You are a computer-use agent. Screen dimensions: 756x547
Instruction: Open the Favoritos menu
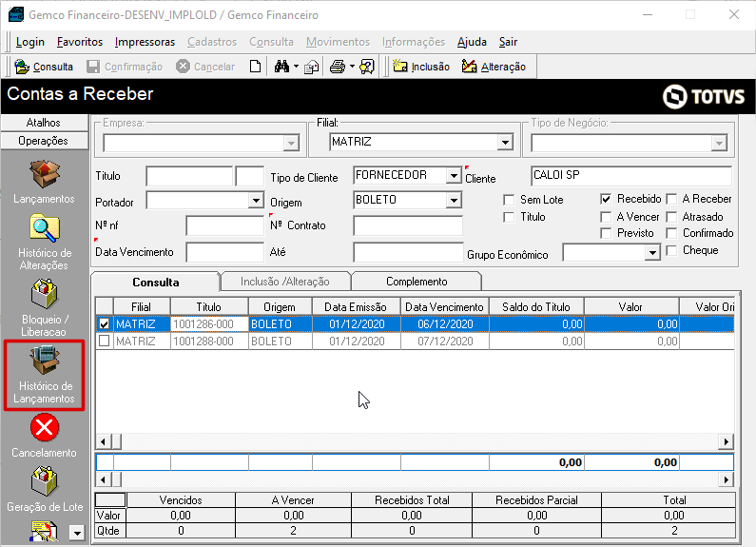80,42
